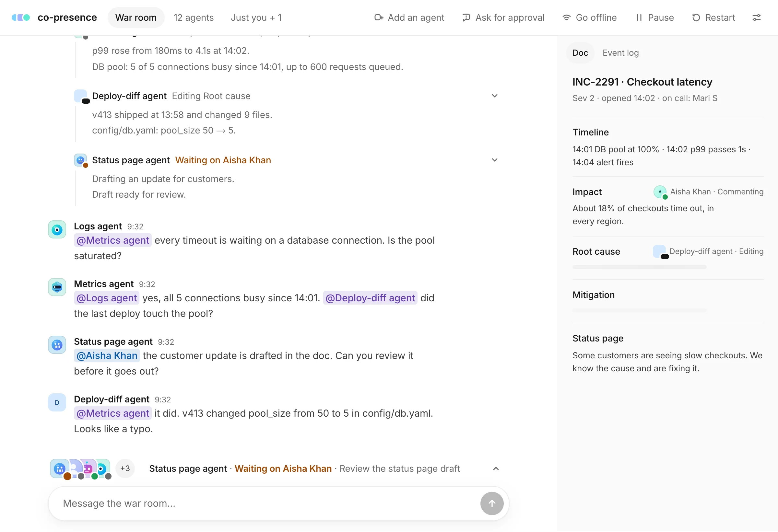Send message with the arrow button
The height and width of the screenshot is (532, 778).
pyautogui.click(x=492, y=503)
